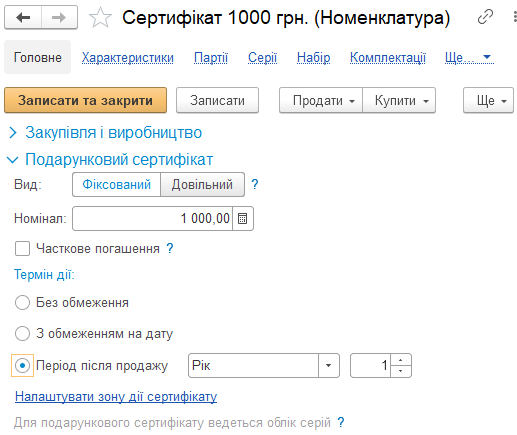Go back with the left arrow button
The width and height of the screenshot is (517, 435).
pos(23,17)
